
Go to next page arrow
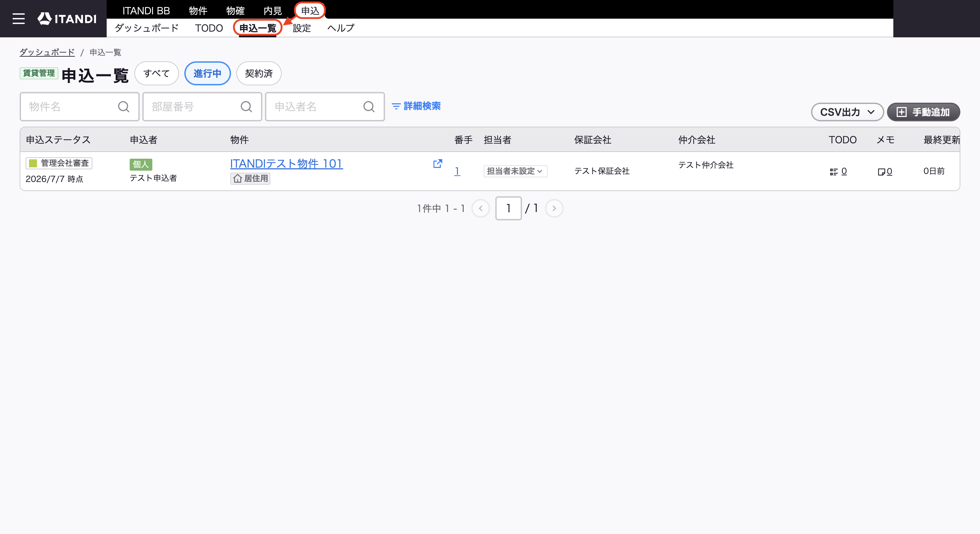(554, 208)
